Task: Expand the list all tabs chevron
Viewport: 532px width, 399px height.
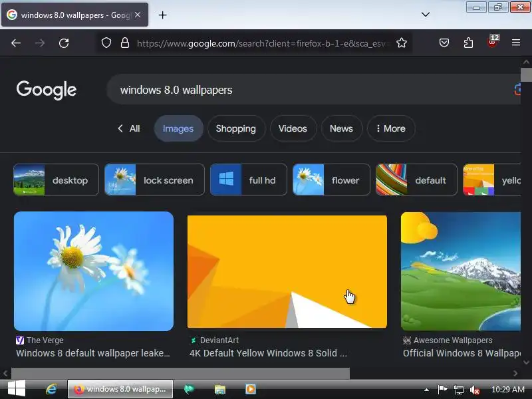Action: (x=426, y=15)
